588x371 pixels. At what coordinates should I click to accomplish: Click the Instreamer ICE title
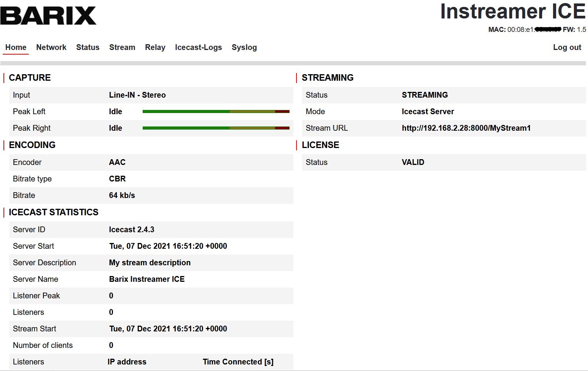coord(513,12)
